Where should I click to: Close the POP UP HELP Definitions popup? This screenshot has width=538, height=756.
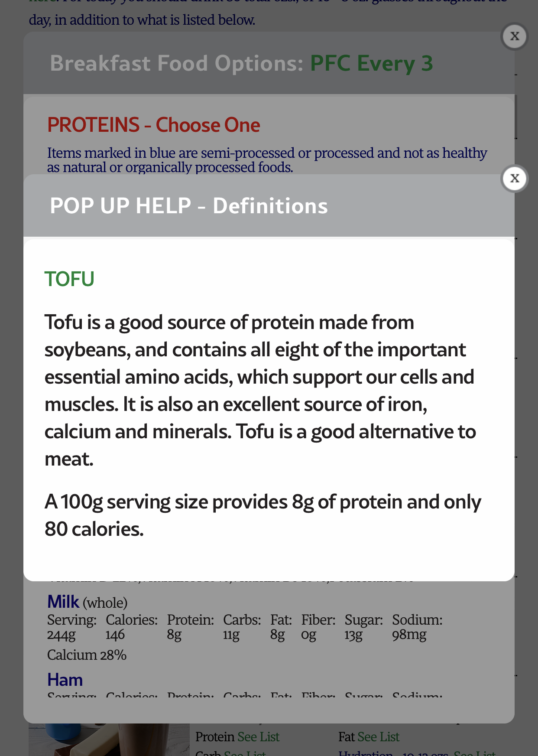pos(514,178)
